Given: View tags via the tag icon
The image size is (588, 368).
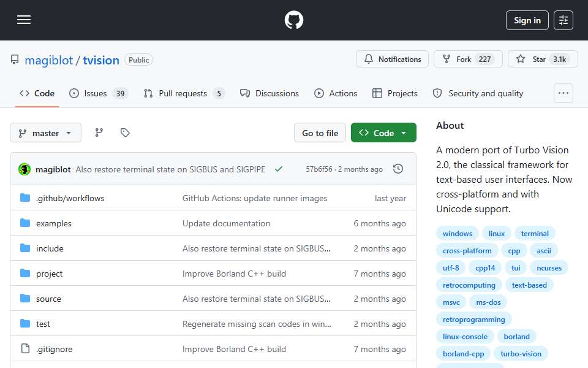Looking at the screenshot, I should [x=125, y=132].
